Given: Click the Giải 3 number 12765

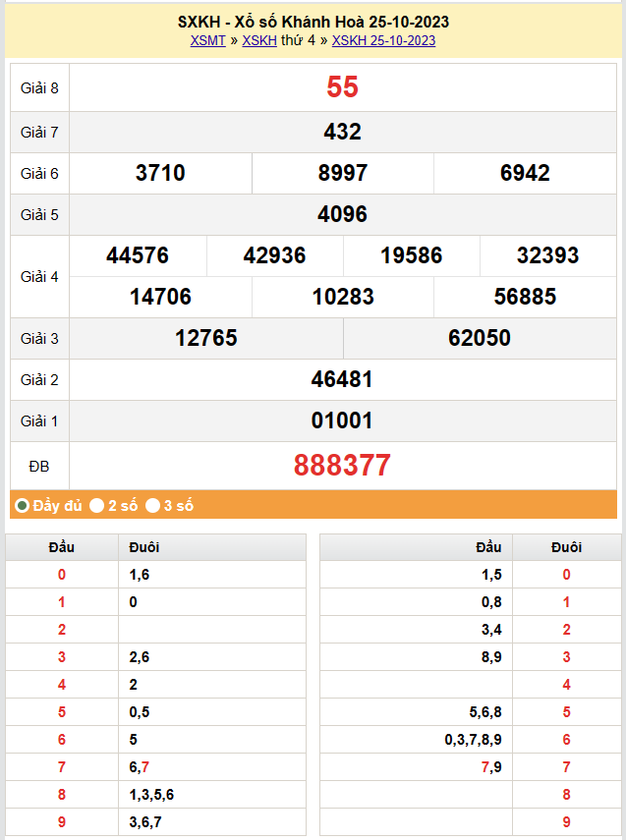Looking at the screenshot, I should (x=206, y=338).
